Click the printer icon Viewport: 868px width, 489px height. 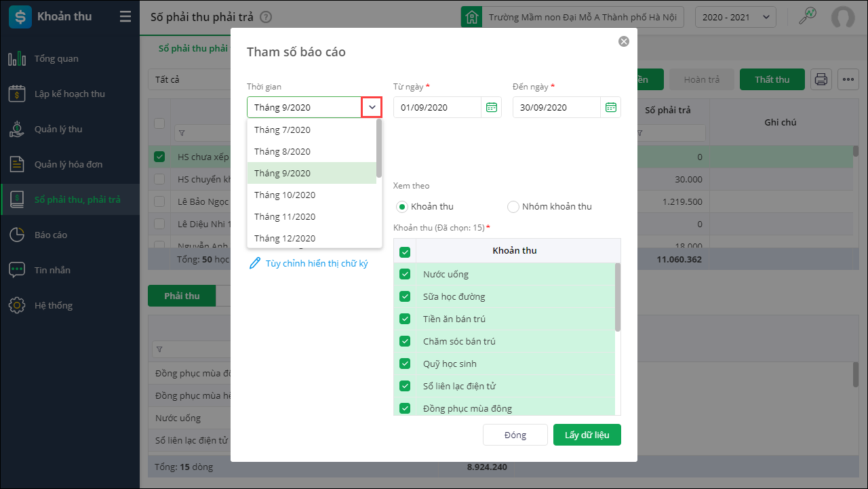(x=821, y=79)
